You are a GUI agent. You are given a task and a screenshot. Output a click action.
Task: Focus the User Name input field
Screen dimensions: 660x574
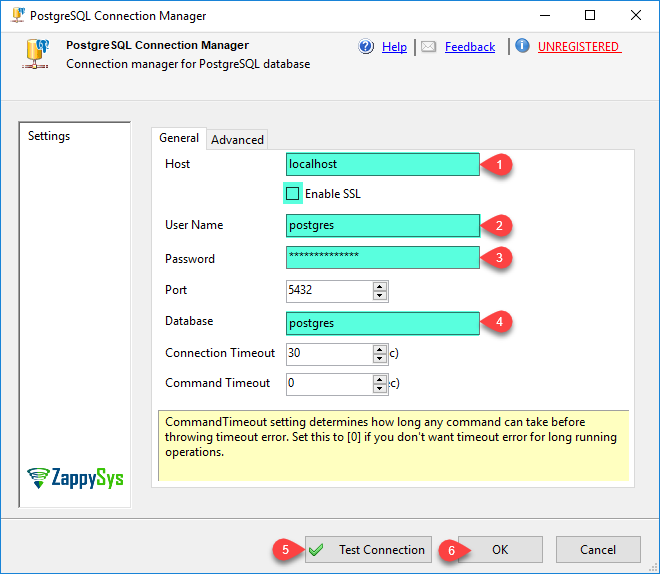[383, 226]
